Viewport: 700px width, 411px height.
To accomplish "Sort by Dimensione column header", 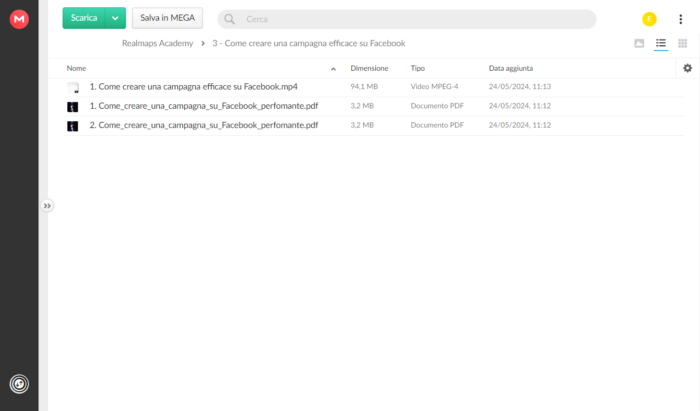I will (x=369, y=68).
